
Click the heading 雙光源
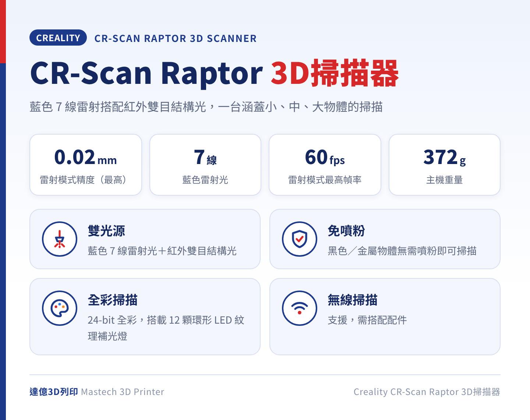[106, 231]
